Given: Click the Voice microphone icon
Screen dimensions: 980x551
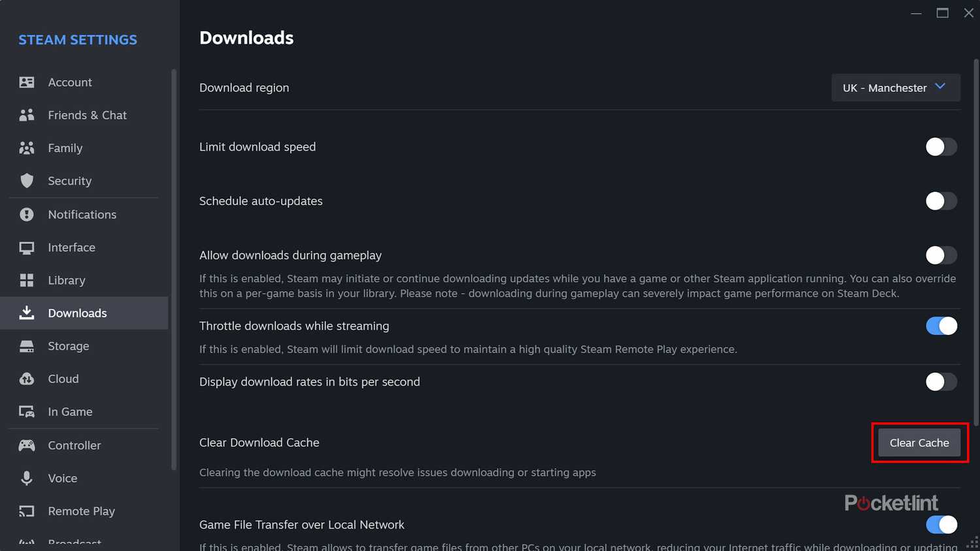Looking at the screenshot, I should tap(26, 478).
